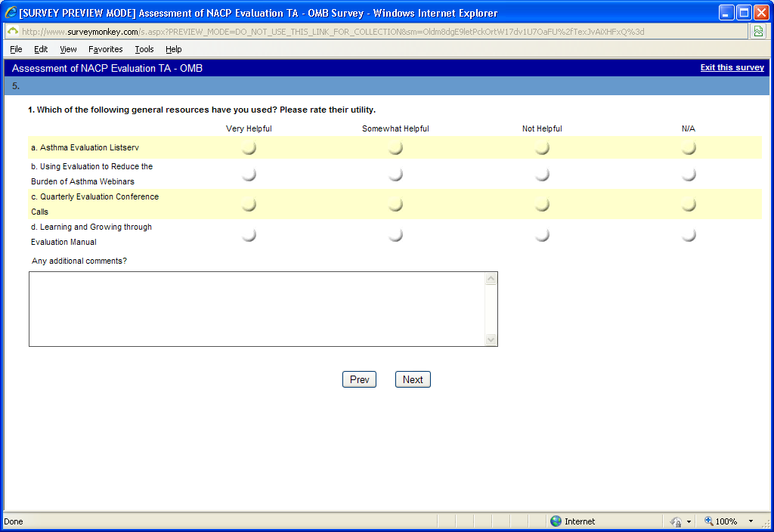Click the Not Helpful column header
The image size is (774, 532).
point(542,128)
